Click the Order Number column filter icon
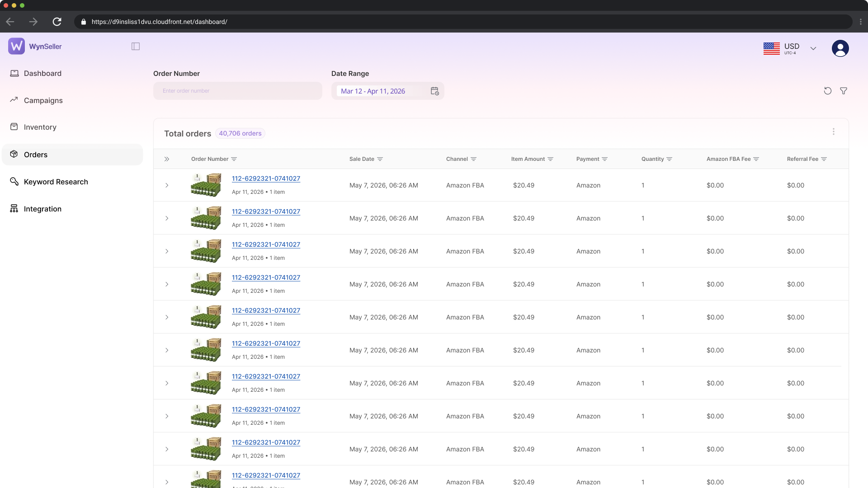The width and height of the screenshot is (868, 488). pos(234,159)
